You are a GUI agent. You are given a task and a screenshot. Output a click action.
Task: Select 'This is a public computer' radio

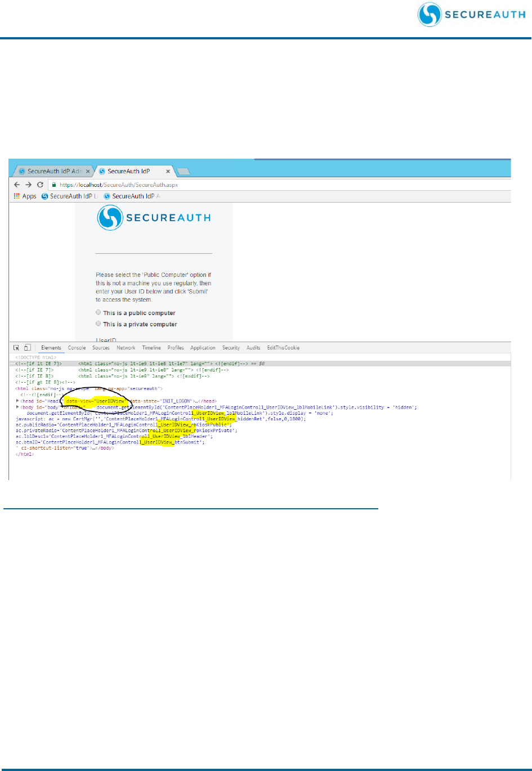[98, 312]
